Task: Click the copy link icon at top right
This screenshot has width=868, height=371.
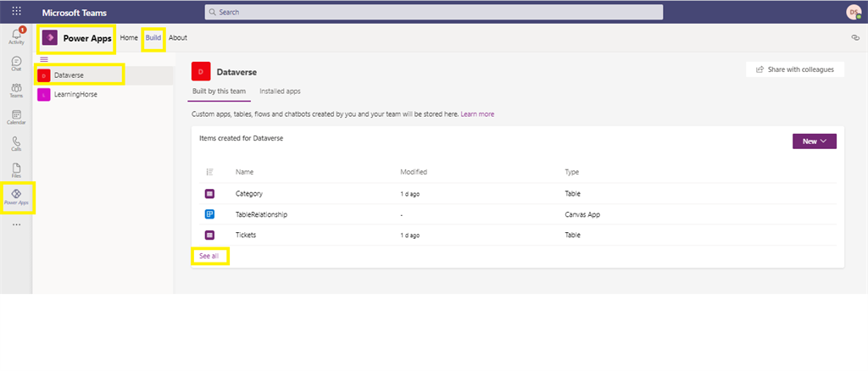Action: (854, 38)
